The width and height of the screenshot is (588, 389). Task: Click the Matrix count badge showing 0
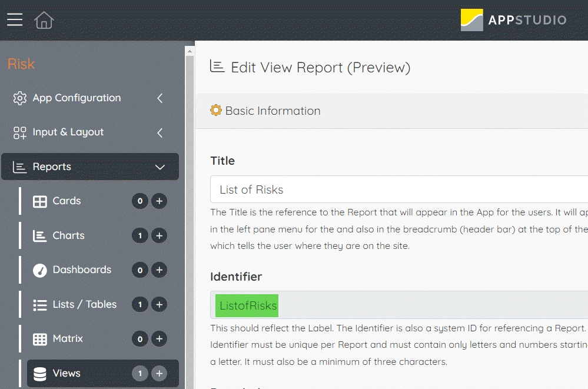140,339
